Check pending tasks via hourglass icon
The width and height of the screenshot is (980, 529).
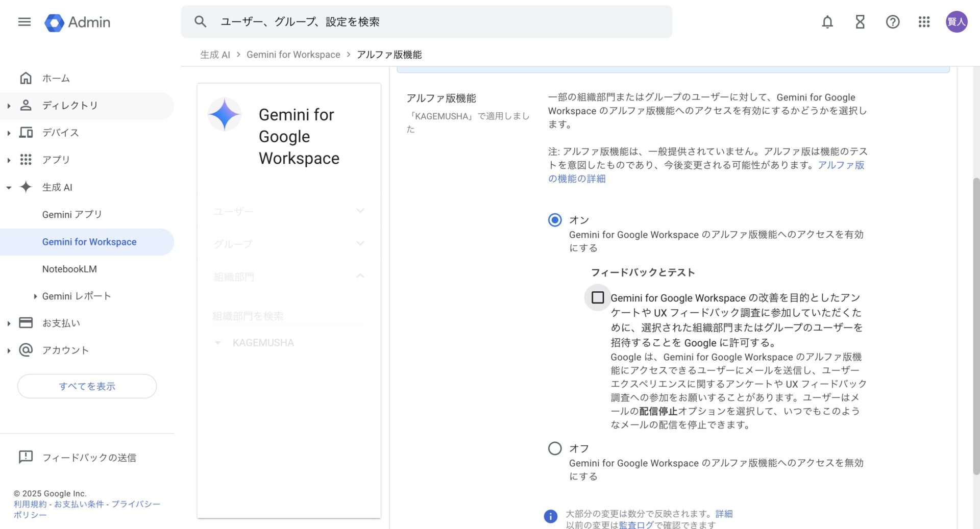[860, 22]
